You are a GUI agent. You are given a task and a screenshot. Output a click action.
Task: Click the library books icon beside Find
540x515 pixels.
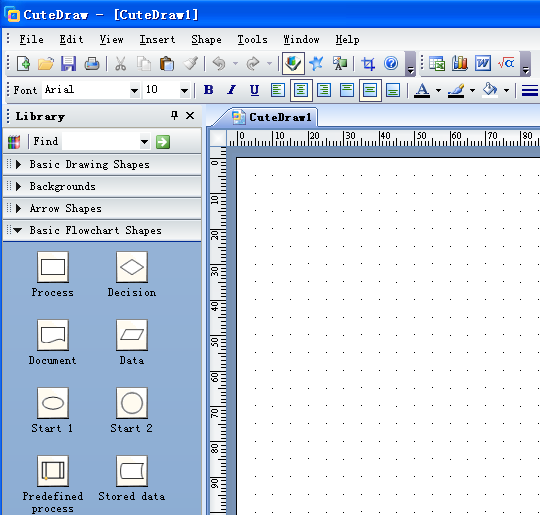tap(14, 142)
